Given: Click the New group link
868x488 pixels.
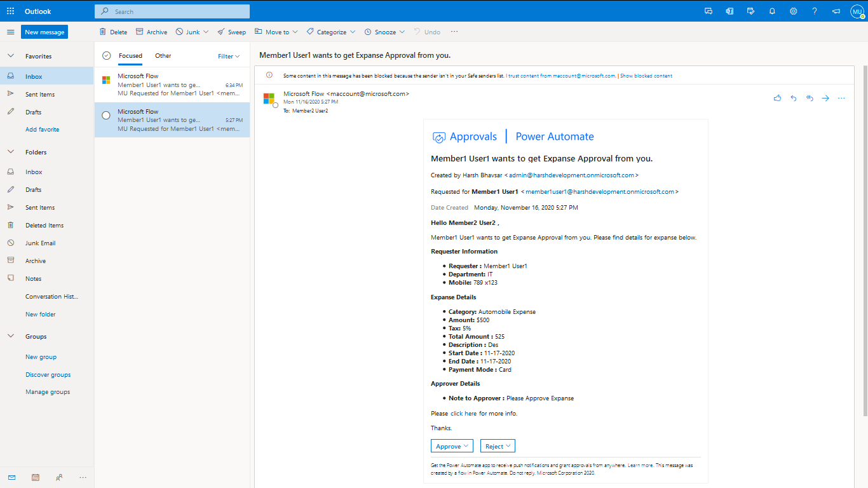Looking at the screenshot, I should point(41,356).
